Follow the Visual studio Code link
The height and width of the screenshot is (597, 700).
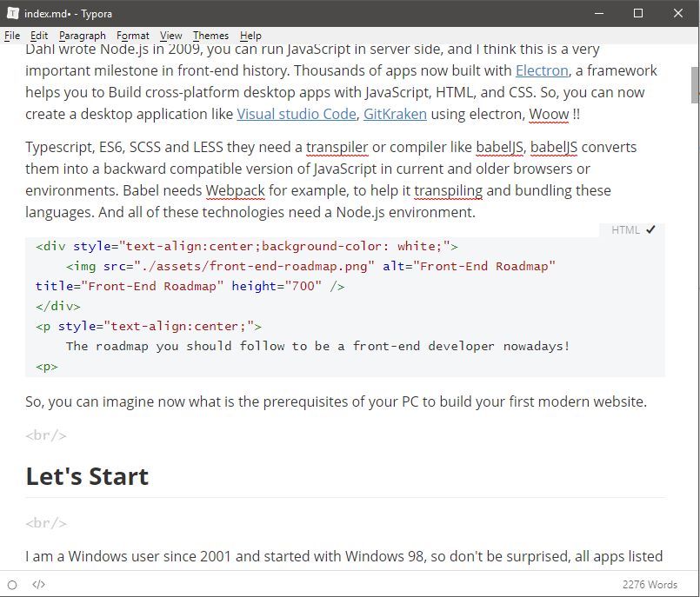pos(296,114)
